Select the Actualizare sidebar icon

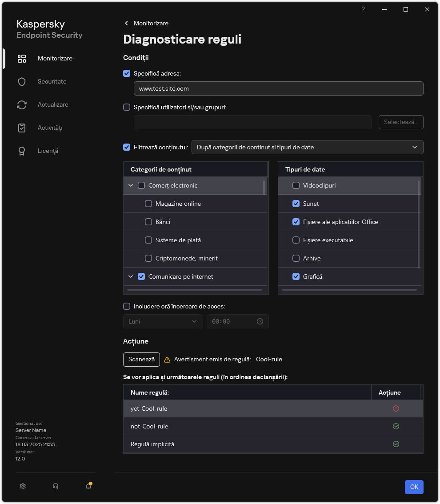pos(22,104)
